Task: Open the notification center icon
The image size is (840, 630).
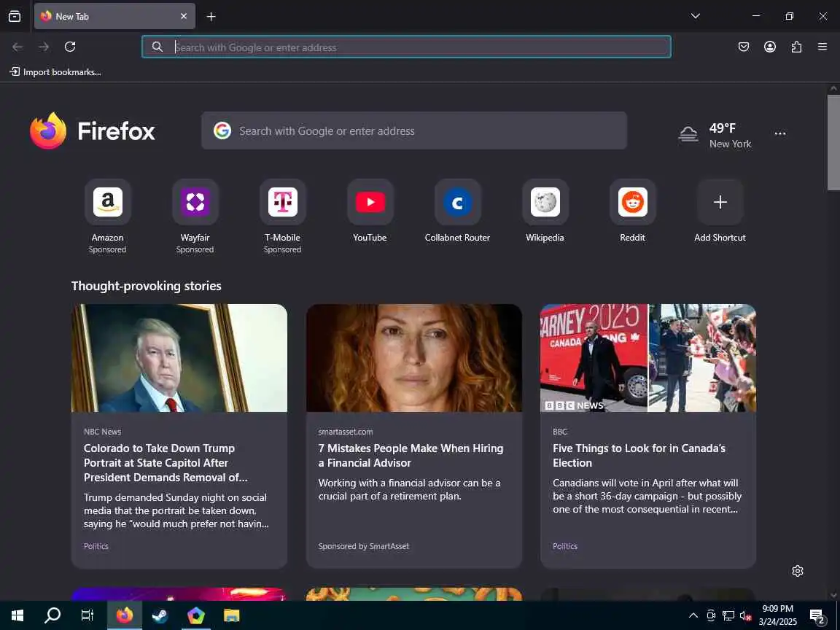Action: 817,616
